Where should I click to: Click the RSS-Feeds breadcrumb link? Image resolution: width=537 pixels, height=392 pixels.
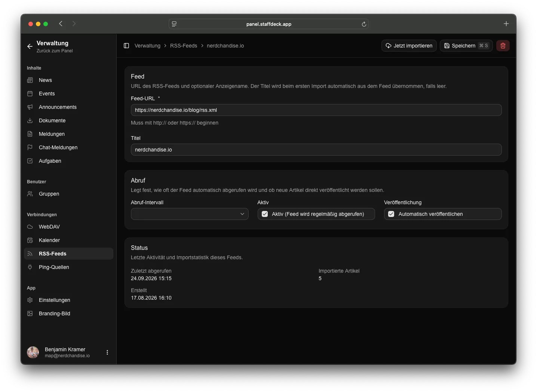[x=184, y=46]
